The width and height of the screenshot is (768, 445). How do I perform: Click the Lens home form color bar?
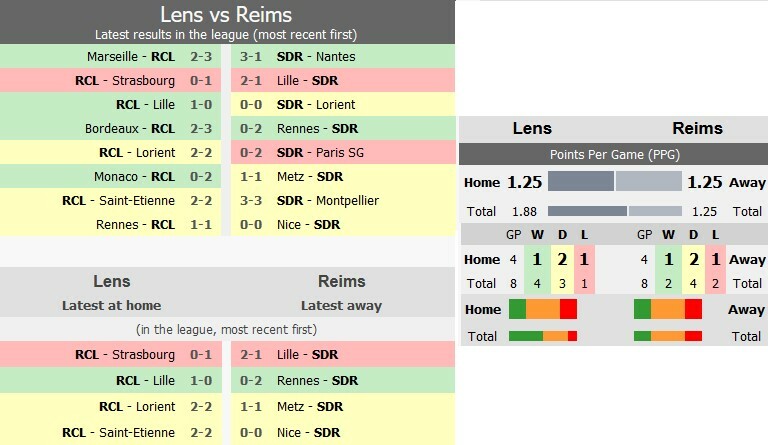coord(543,309)
